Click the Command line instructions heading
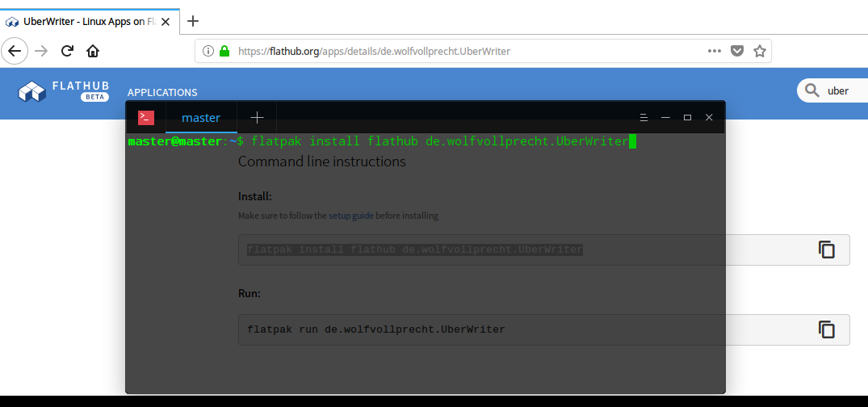 [x=321, y=162]
